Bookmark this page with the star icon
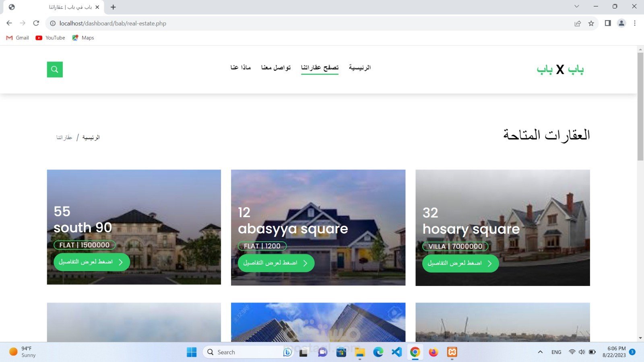Image resolution: width=644 pixels, height=362 pixels. click(x=591, y=23)
